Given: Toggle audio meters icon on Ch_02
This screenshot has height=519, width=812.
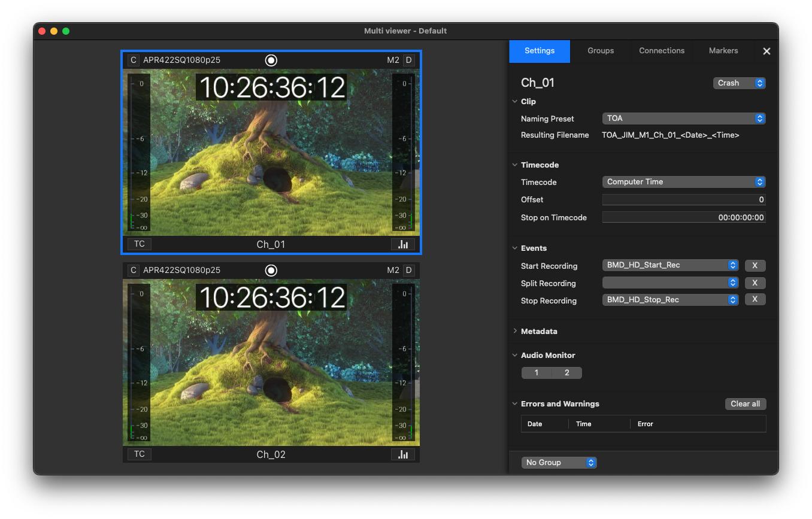Looking at the screenshot, I should click(403, 454).
